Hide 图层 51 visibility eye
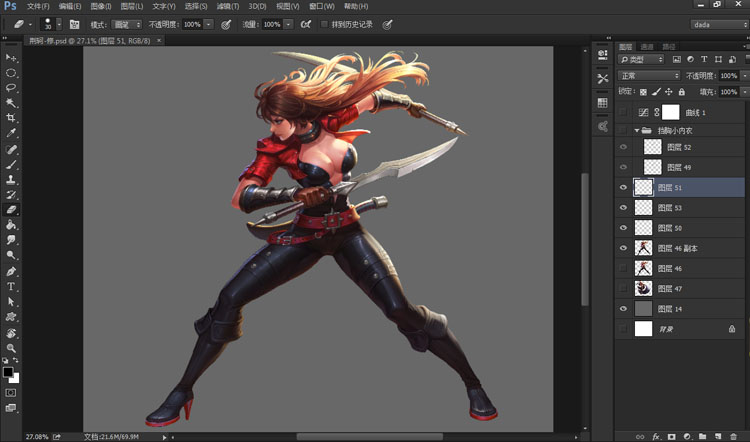 pos(623,188)
